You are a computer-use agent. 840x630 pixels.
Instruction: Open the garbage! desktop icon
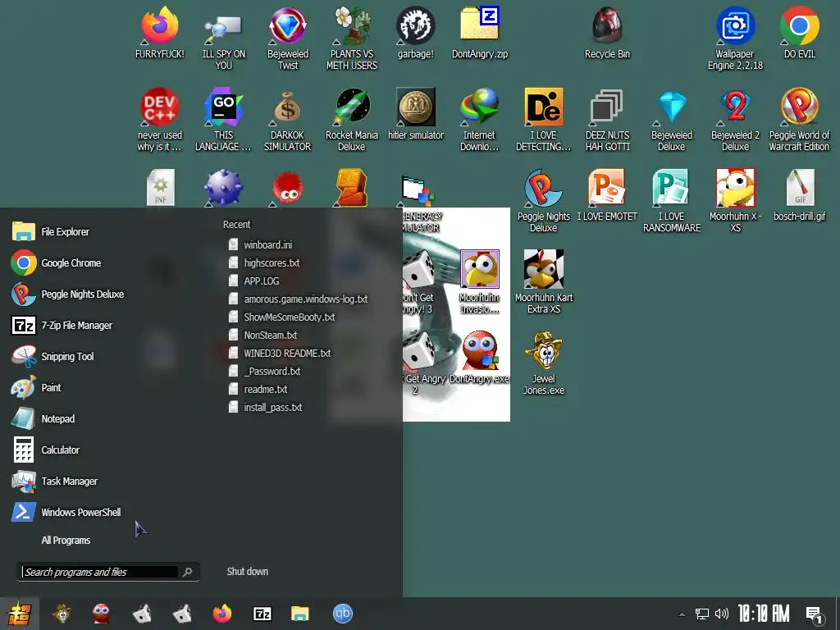416,33
